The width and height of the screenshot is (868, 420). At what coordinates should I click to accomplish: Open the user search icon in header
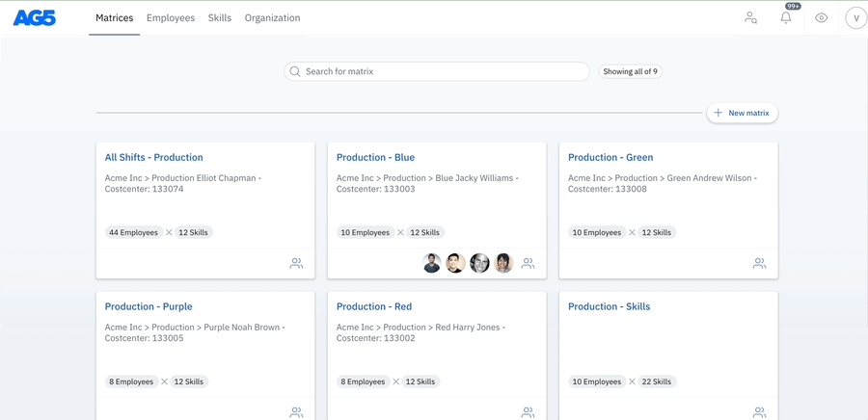click(x=750, y=18)
